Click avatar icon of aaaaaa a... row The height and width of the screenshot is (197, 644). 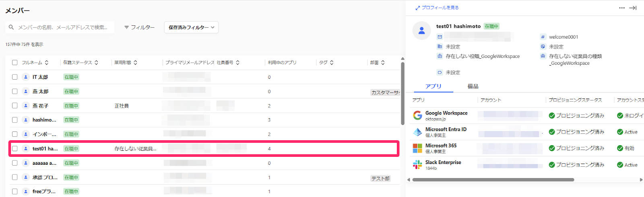coord(26,163)
